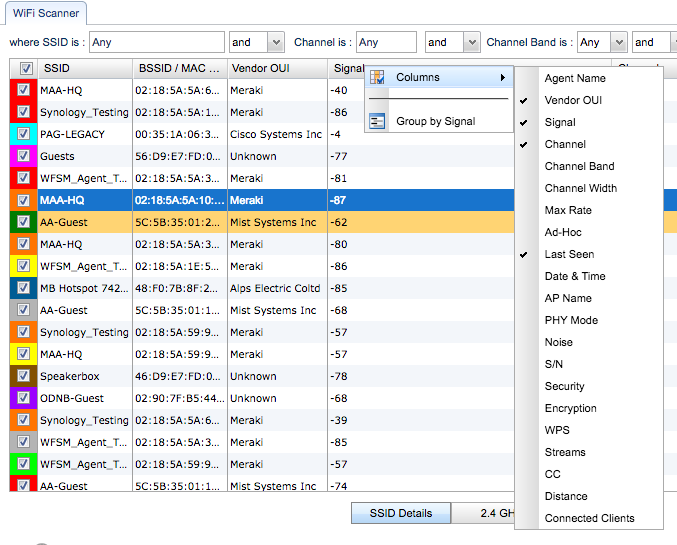Click the 'Speakerbox' SSID cell
The height and width of the screenshot is (545, 677).
[x=85, y=377]
